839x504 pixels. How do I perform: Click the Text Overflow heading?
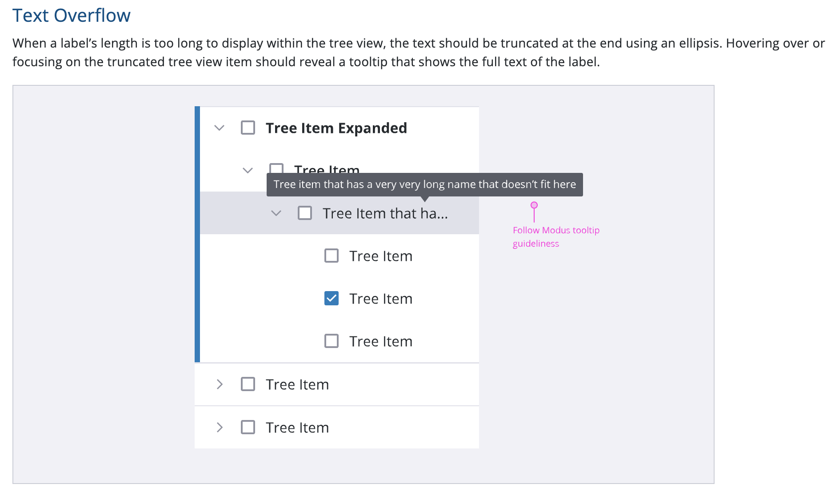tap(72, 16)
